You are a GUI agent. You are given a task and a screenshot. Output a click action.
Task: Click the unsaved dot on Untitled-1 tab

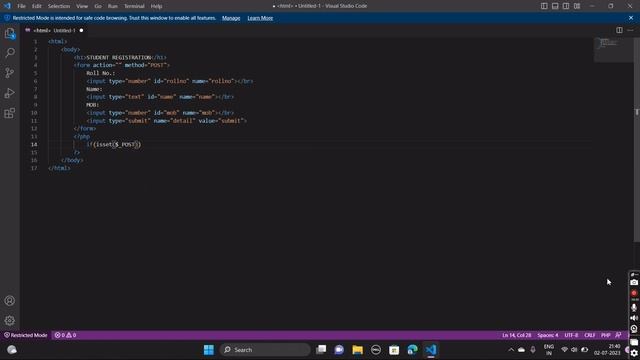click(x=81, y=30)
